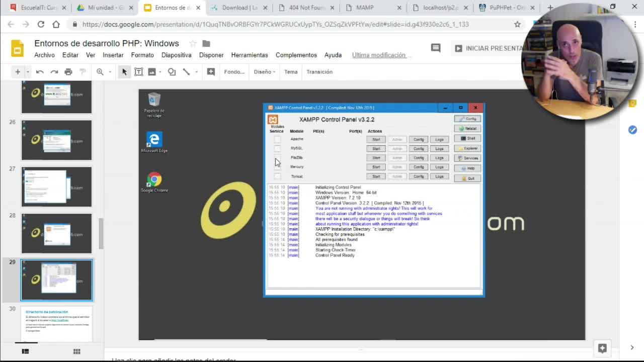Open the Insertar menu
This screenshot has height=362, width=644.
pos(113,55)
